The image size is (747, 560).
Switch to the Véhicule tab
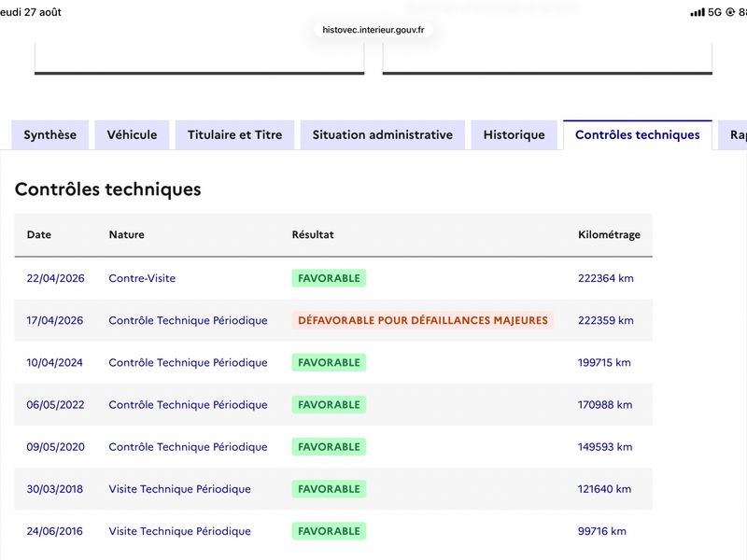tap(132, 134)
